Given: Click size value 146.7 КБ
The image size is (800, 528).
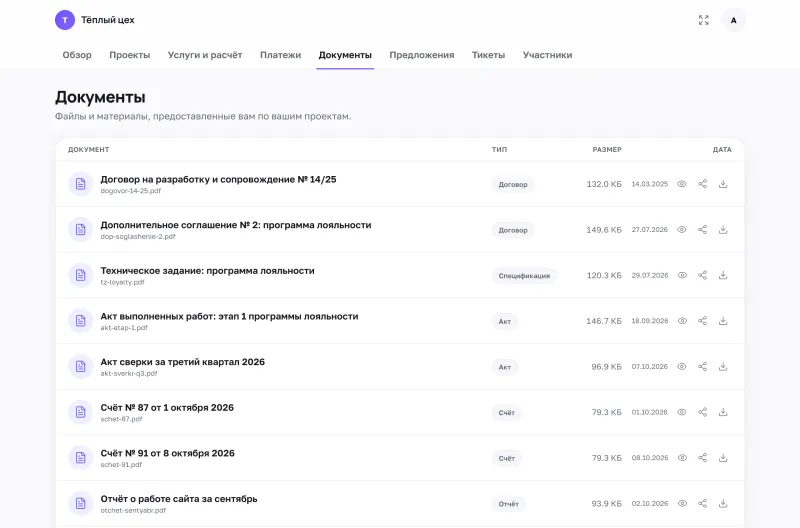Looking at the screenshot, I should click(604, 321).
